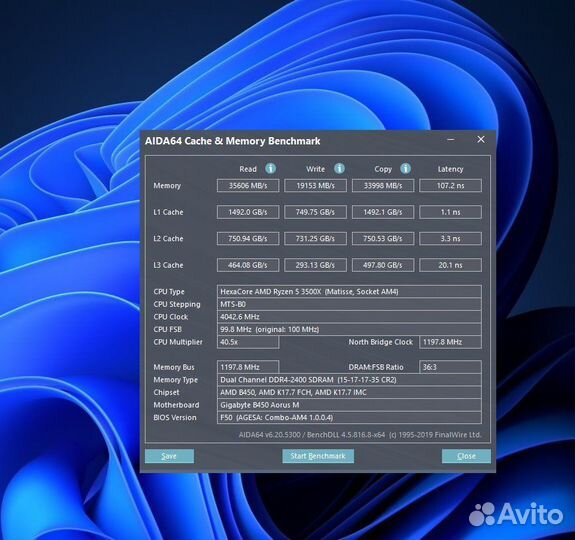This screenshot has width=575, height=540.
Task: Click the CPU Stepping value MTS-B0
Action: point(349,304)
